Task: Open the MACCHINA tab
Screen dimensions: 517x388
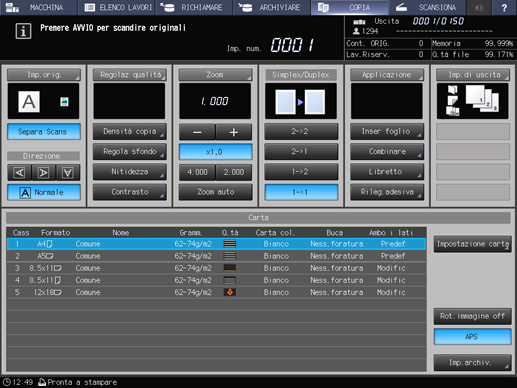Action: pos(38,7)
